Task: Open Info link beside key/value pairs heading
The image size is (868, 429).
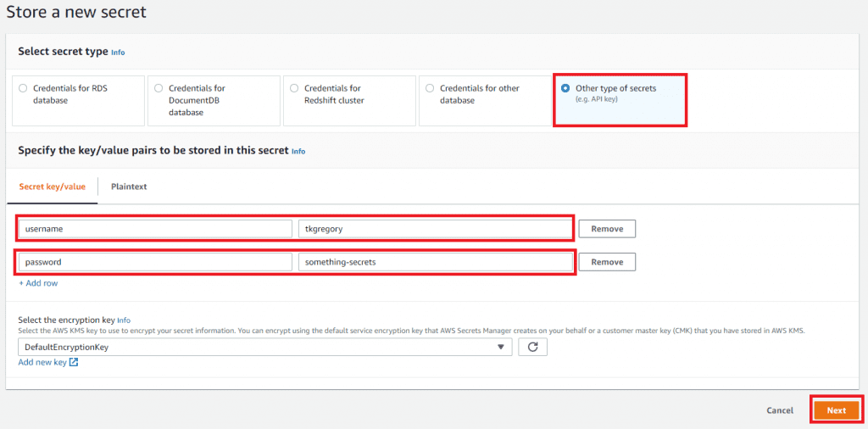Action: (298, 152)
